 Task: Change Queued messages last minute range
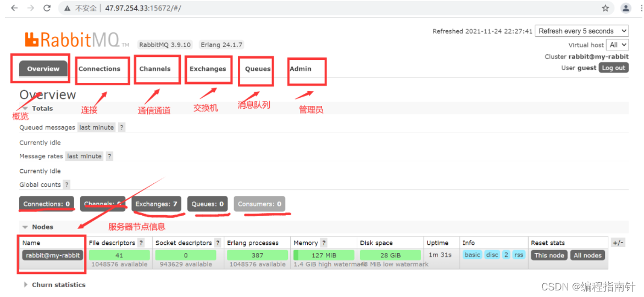coord(97,127)
